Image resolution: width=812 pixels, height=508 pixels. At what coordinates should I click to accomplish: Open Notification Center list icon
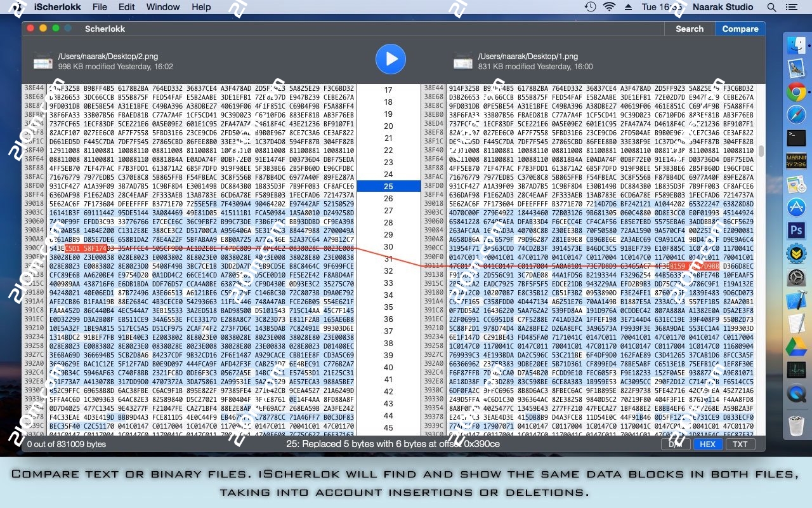(790, 7)
